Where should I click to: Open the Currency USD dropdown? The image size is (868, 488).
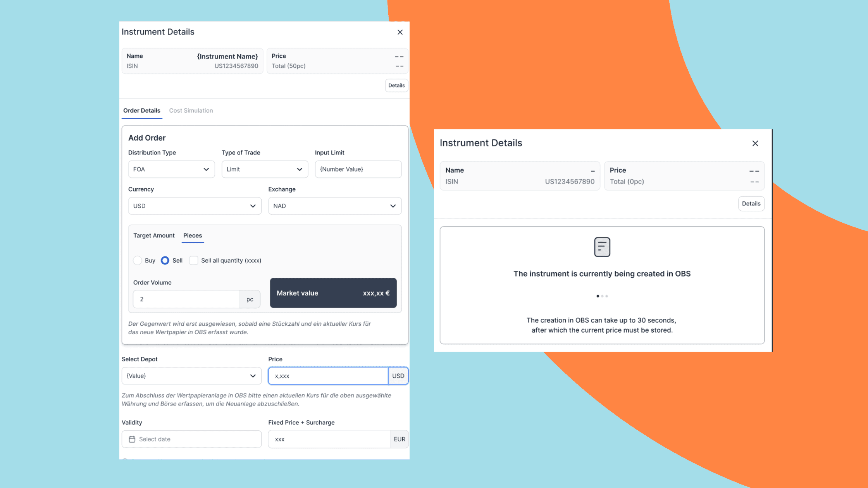coord(195,206)
